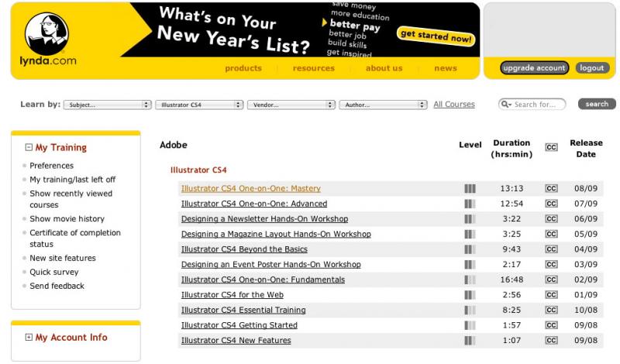Screen dimensions: 620x364
Task: Open Certificate of completion status
Action: click(x=75, y=239)
